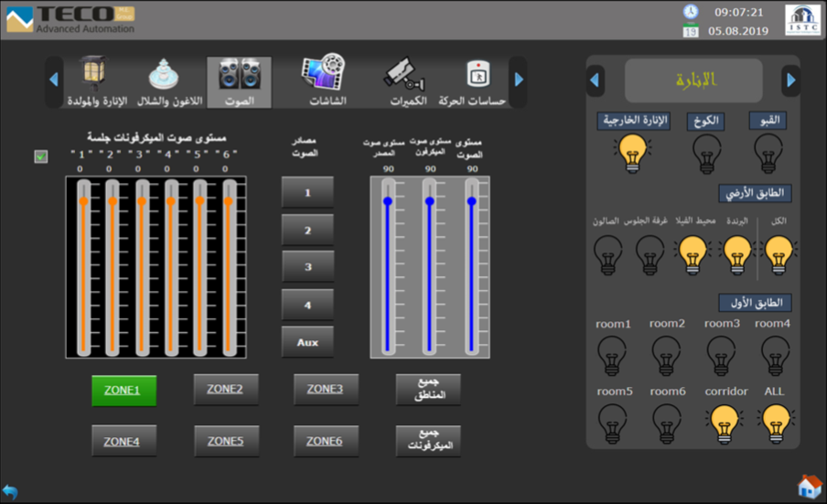
Task: Turn off the exterior lighting bulb
Action: point(631,153)
